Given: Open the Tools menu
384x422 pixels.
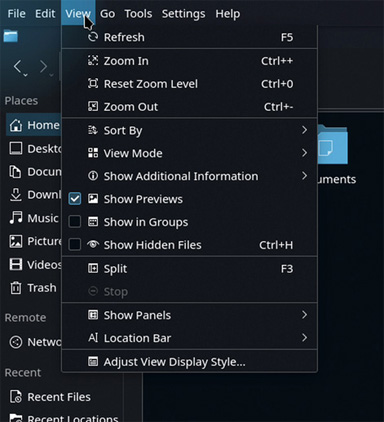Looking at the screenshot, I should tap(138, 14).
